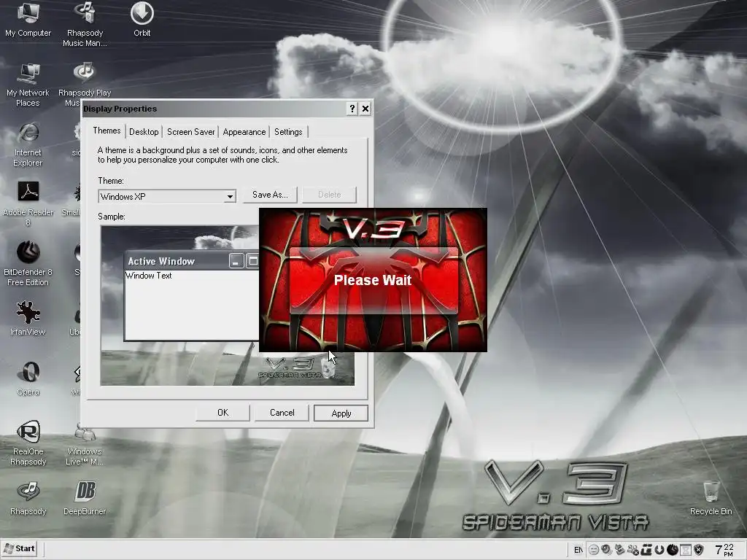Image resolution: width=747 pixels, height=560 pixels.
Task: Open Windows Live Messenger desktop icon
Action: pyautogui.click(x=85, y=445)
